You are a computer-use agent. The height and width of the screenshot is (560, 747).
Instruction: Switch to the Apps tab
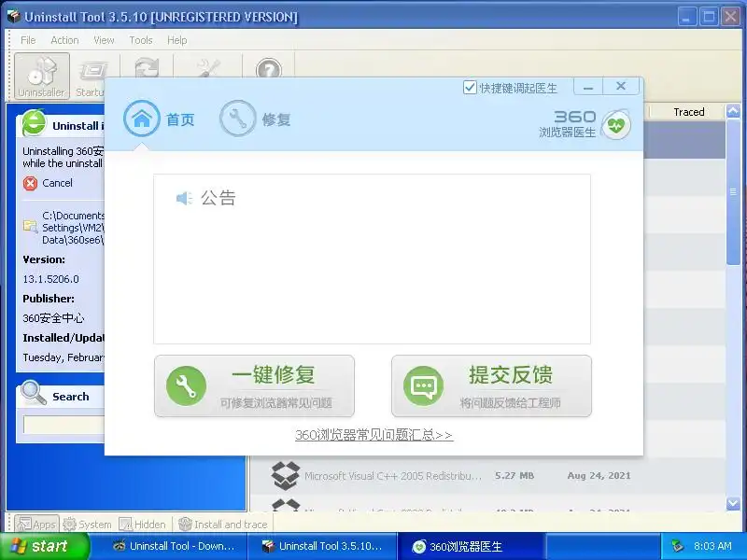tap(37, 525)
